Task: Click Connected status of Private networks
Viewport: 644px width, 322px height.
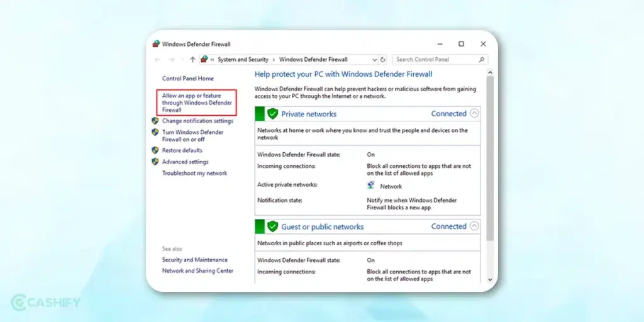Action: [x=449, y=113]
